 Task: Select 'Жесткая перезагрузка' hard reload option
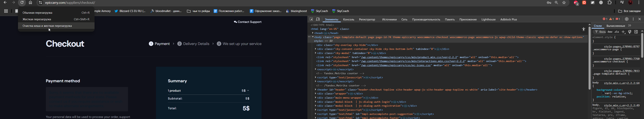pyautogui.click(x=56, y=19)
